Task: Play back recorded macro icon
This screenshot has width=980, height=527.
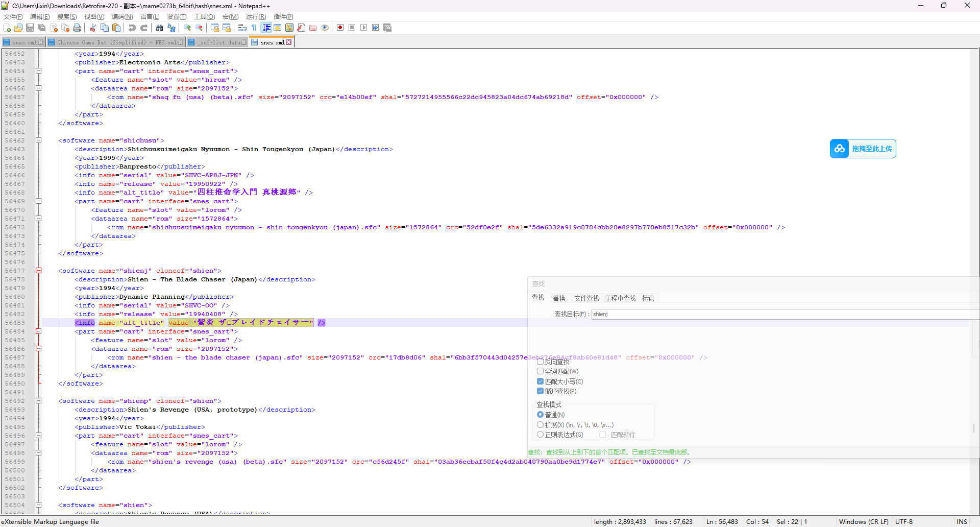Action: [x=364, y=28]
